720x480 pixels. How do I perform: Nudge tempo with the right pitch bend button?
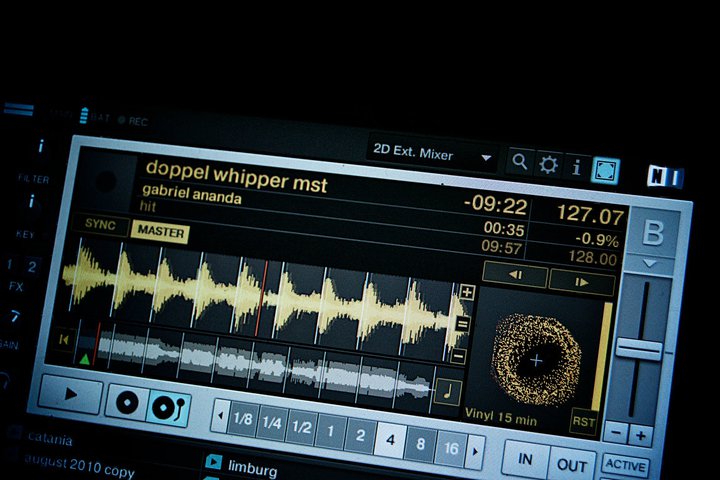[582, 282]
